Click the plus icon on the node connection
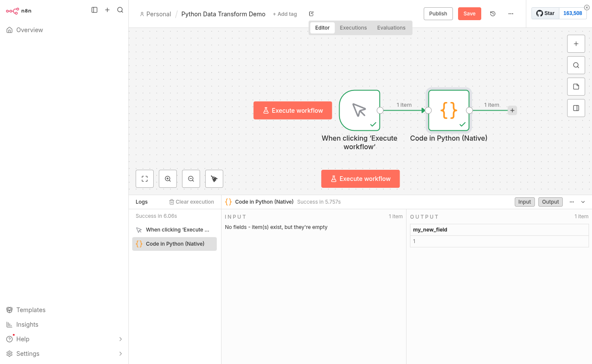Viewport: 592px width, 364px height. (512, 110)
